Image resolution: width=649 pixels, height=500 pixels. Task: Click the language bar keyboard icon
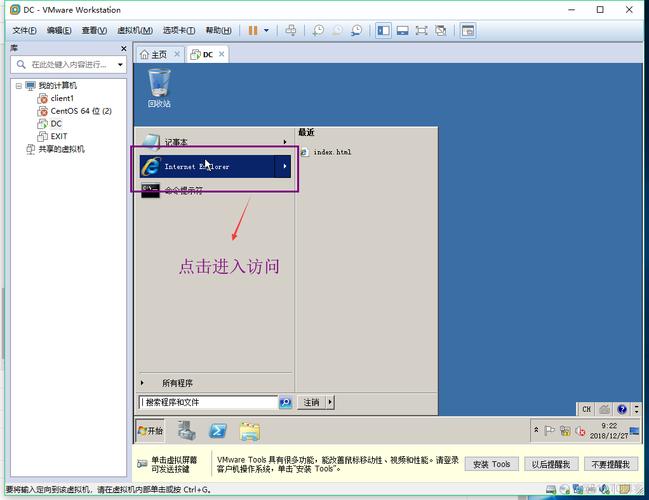pos(604,409)
